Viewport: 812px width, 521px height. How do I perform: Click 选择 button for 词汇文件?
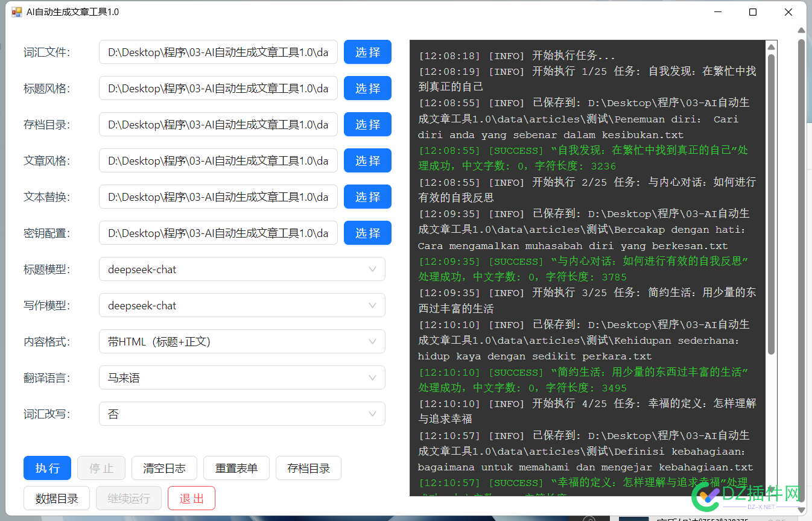tap(367, 52)
